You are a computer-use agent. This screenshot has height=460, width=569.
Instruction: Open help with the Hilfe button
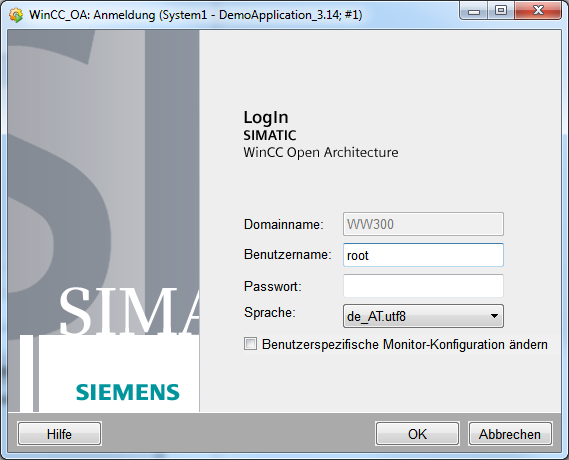click(60, 434)
